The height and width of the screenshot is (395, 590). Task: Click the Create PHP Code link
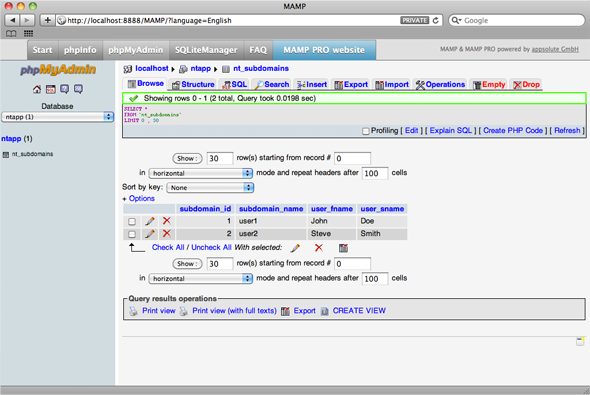tap(513, 131)
